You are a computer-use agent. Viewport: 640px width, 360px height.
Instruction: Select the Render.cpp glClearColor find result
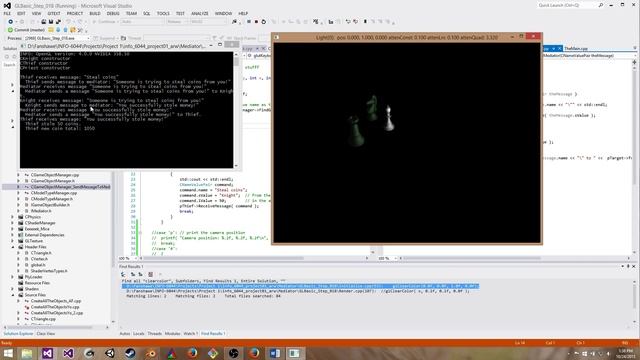(x=298, y=291)
